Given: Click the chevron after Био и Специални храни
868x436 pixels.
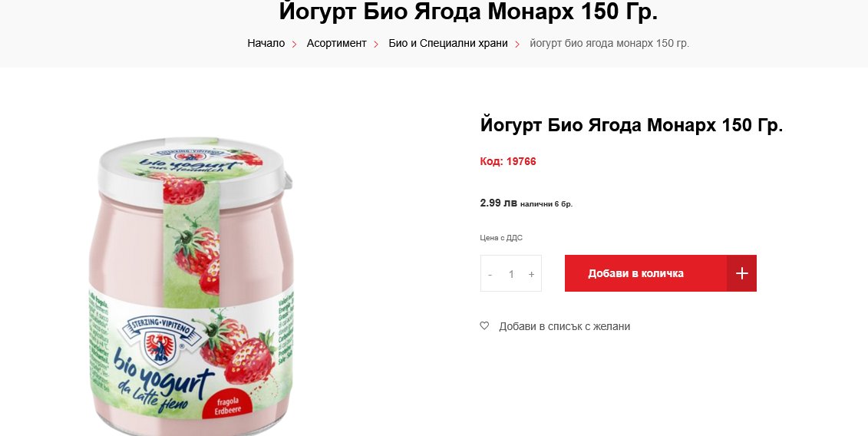Looking at the screenshot, I should 517,44.
